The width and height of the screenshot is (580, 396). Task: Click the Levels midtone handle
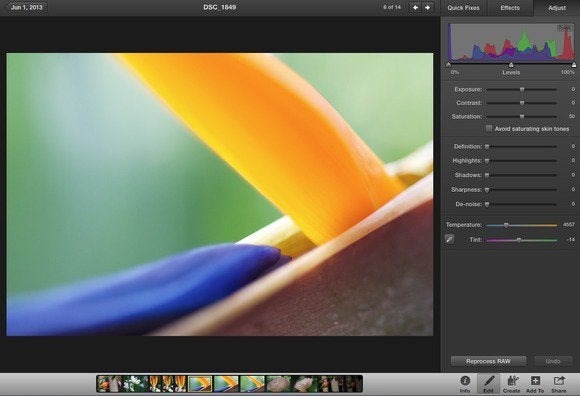[x=511, y=65]
